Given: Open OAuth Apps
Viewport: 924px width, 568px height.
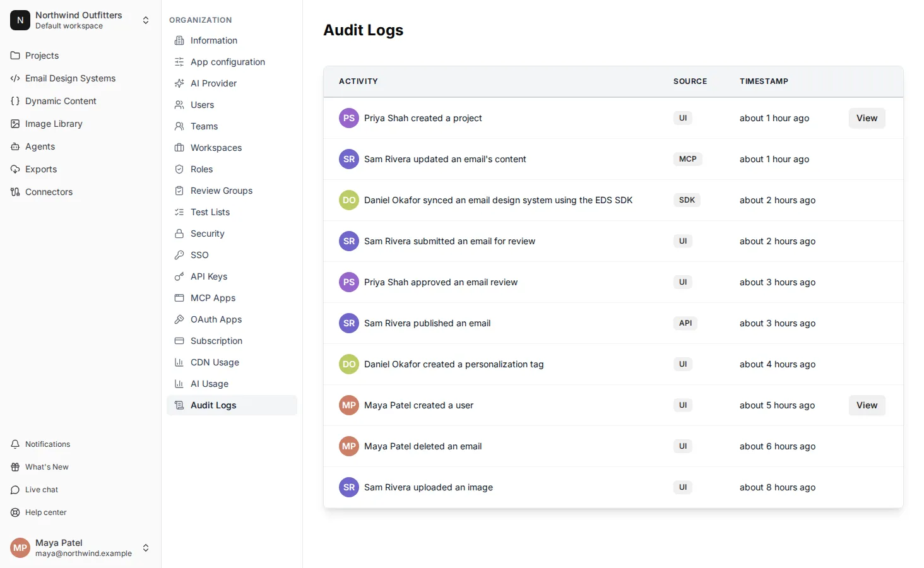Looking at the screenshot, I should click(x=232, y=319).
